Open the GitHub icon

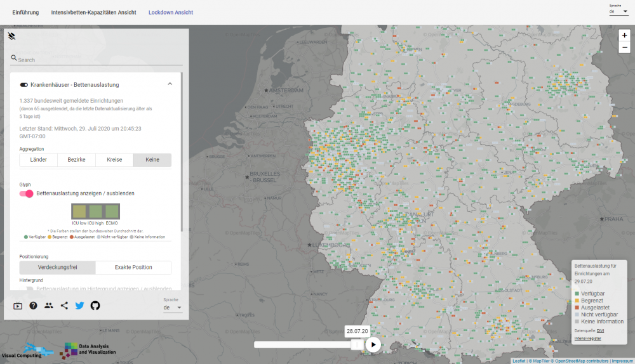point(95,306)
